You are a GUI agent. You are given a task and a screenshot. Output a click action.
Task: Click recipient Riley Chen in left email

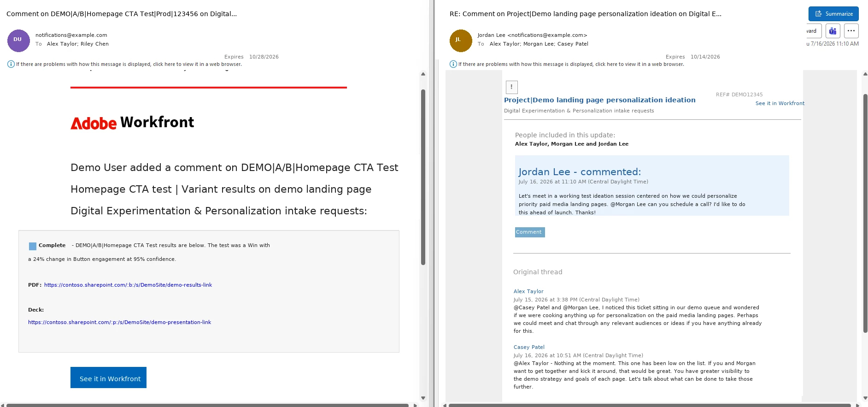coord(94,44)
